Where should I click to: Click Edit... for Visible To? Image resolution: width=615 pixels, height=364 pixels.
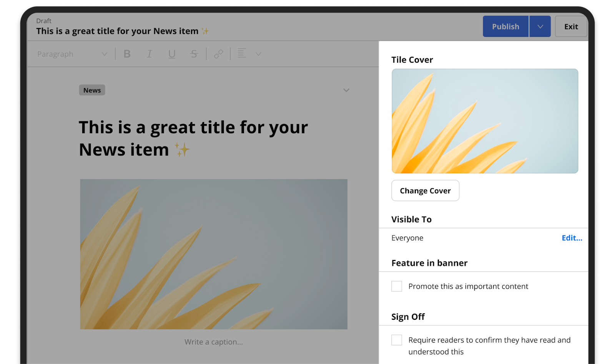point(572,238)
